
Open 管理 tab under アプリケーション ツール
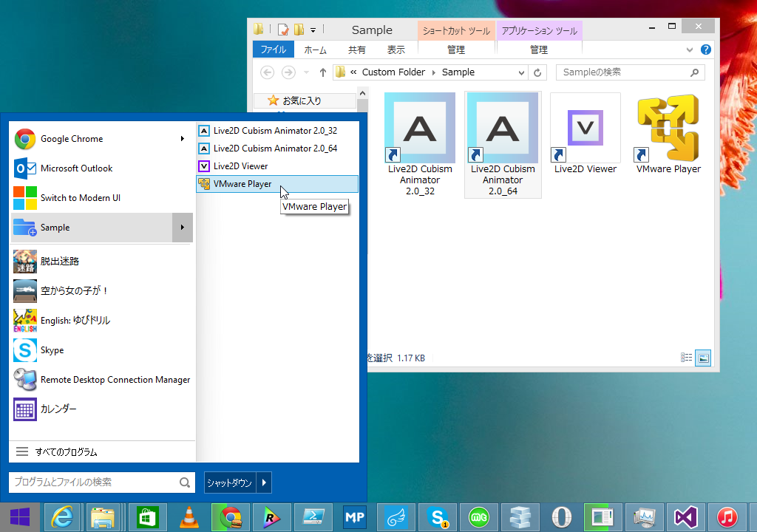pos(539,50)
